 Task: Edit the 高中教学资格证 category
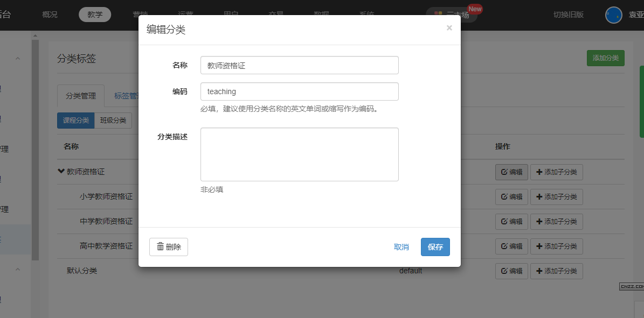tap(511, 246)
